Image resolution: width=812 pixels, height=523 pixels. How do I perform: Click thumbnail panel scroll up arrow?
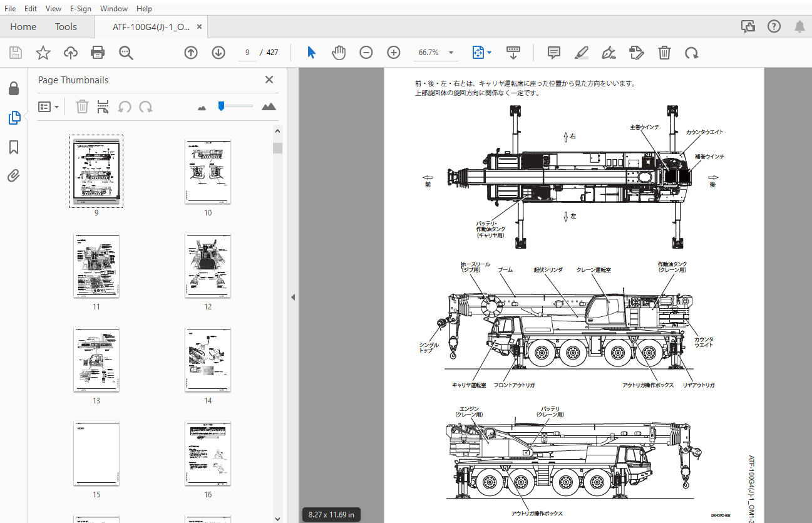pos(277,131)
